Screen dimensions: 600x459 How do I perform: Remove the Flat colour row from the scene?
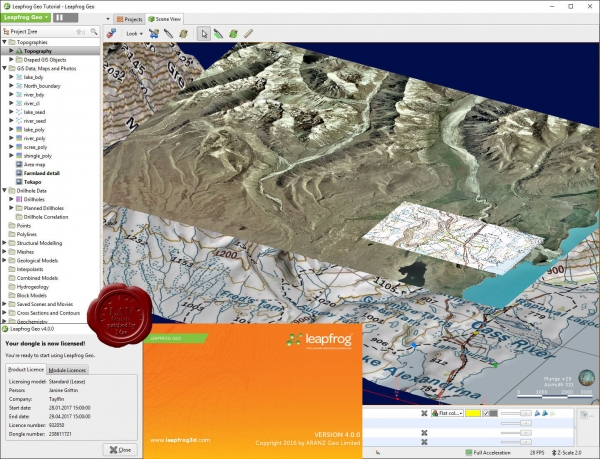(424, 413)
